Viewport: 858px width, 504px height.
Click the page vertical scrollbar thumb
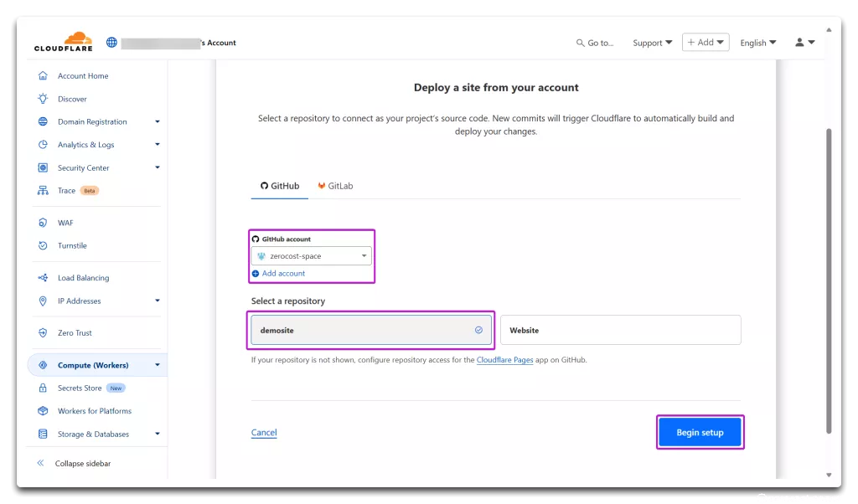pos(829,281)
